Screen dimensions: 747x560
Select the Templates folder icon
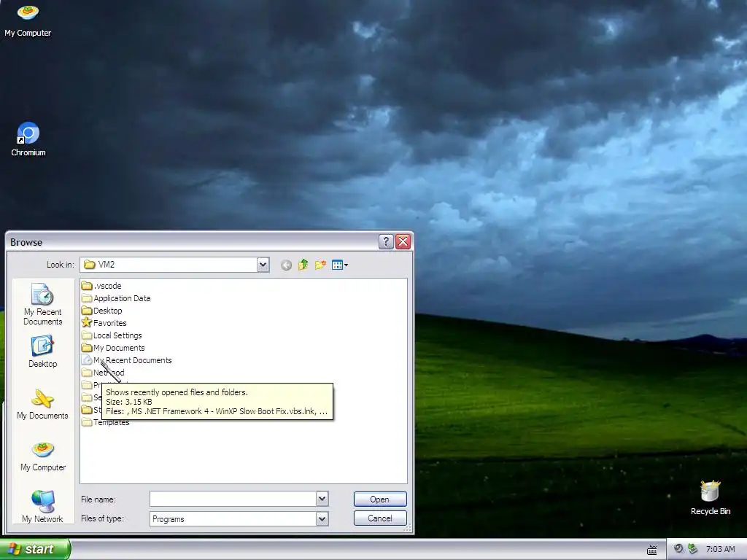(87, 422)
